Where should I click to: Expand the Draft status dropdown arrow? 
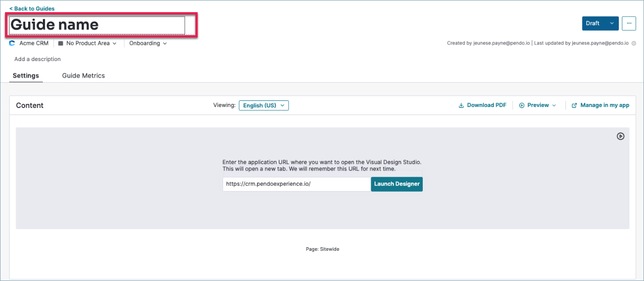pos(612,23)
